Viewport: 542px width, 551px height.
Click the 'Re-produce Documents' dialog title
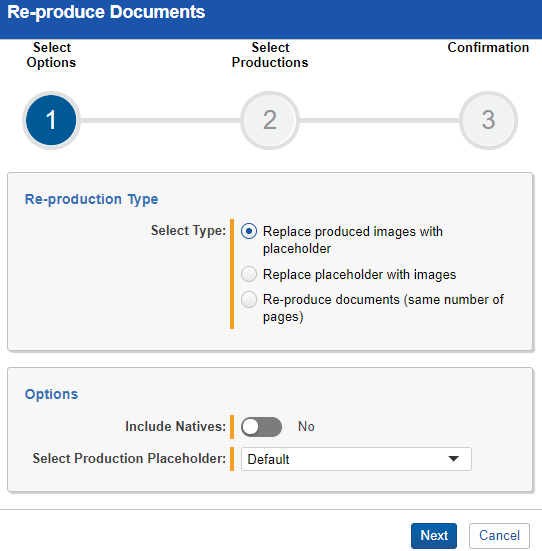click(106, 12)
